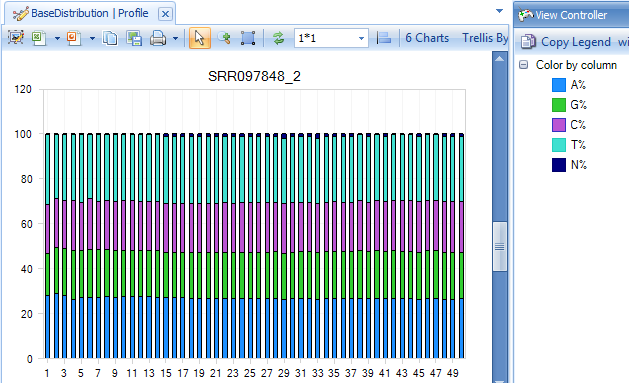The width and height of the screenshot is (629, 383).
Task: Click the copy chart icon
Action: pos(110,38)
